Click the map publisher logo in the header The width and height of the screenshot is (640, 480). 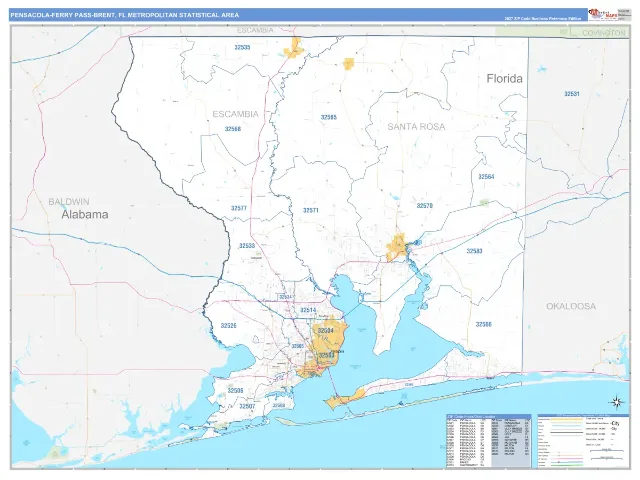tap(602, 14)
